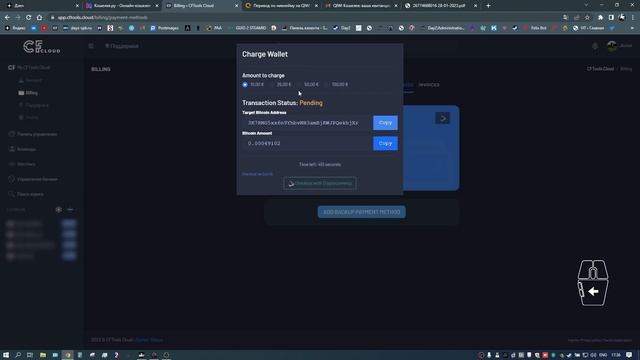Click the servers section gear icon
The image size is (640, 360).
[x=59, y=209]
